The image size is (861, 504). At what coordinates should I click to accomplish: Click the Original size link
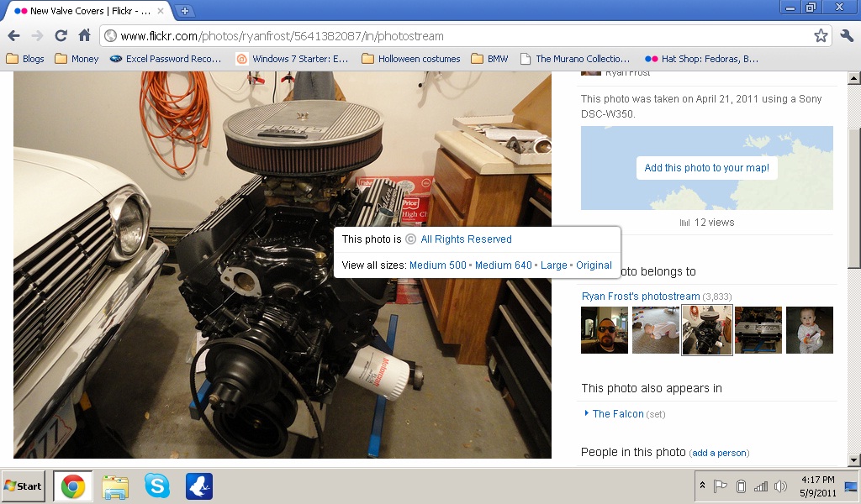click(594, 265)
